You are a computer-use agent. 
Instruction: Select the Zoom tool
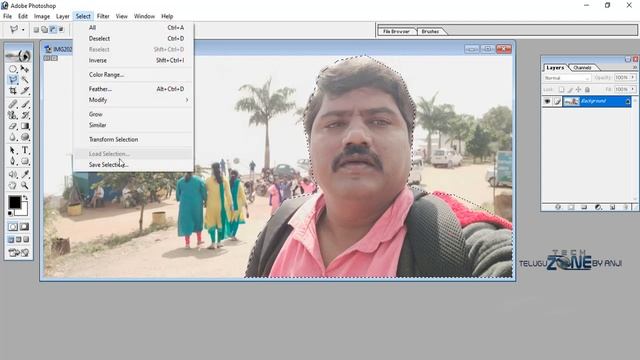tap(24, 185)
